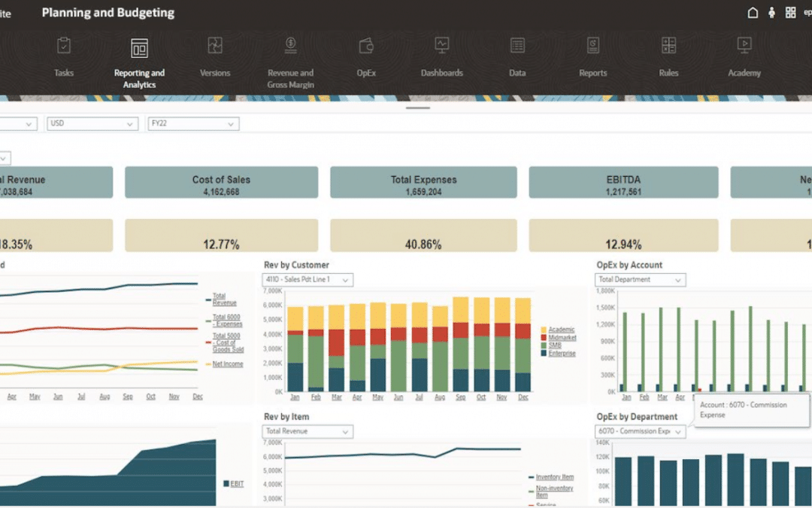Screen dimensions: 812x508
Task: Open the Reports icon
Action: tap(592, 46)
